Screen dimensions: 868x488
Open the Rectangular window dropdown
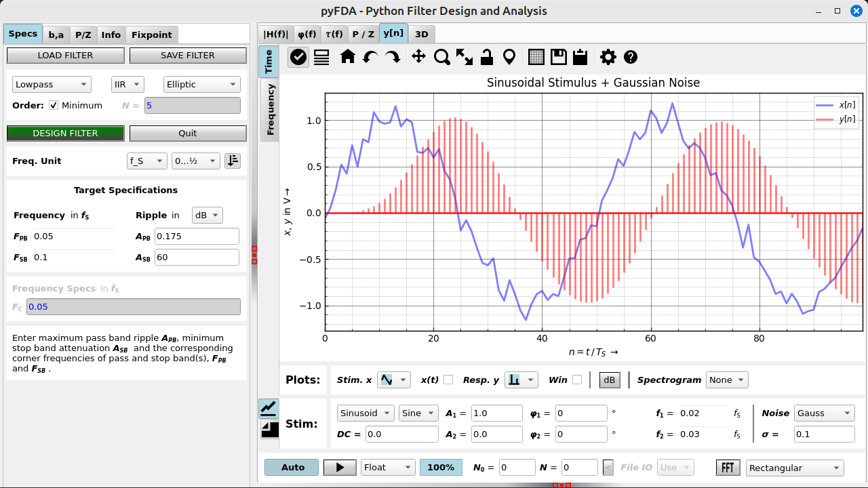click(795, 468)
